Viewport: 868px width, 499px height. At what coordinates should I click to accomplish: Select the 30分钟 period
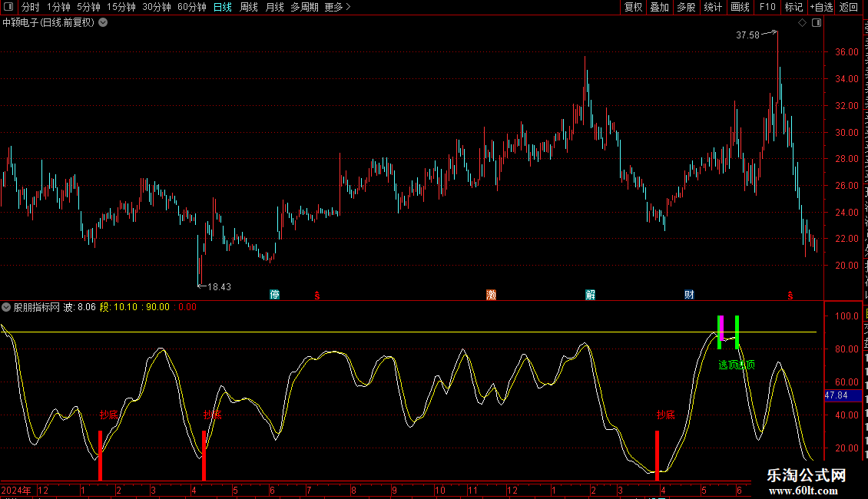157,7
